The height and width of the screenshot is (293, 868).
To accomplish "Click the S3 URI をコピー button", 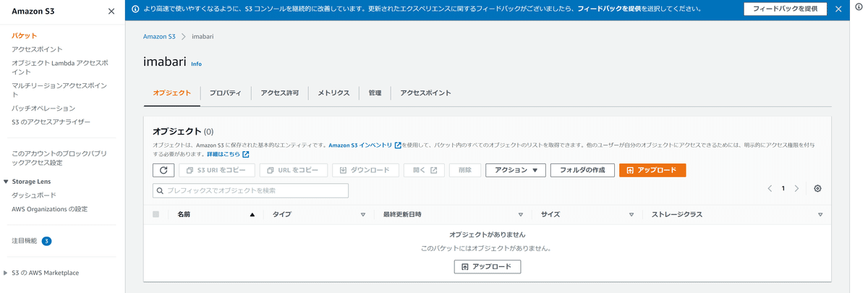I will (216, 170).
